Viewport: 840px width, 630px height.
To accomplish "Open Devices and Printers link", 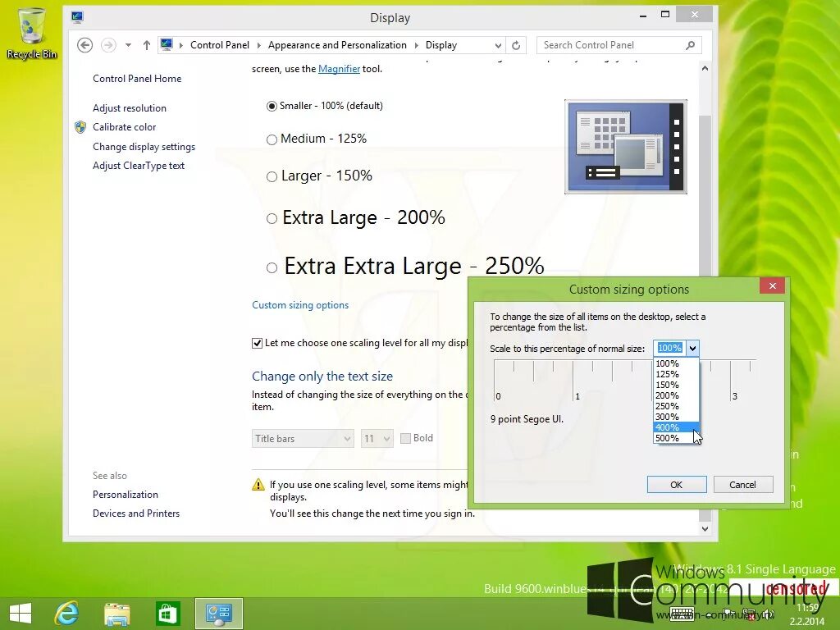I will 136,514.
